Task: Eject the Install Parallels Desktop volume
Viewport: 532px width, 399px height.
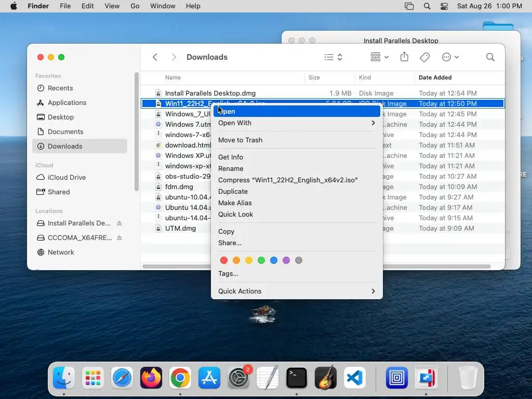Action: [119, 223]
